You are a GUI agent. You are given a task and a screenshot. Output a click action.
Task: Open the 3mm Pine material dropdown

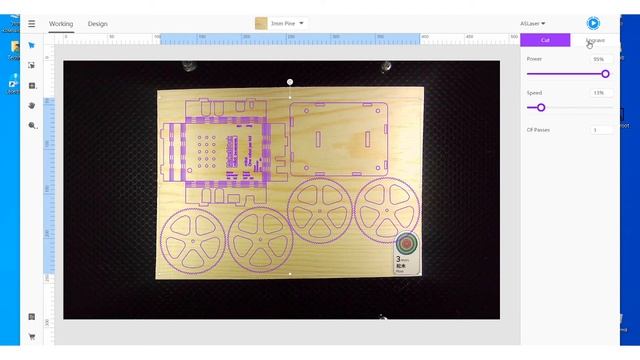click(x=287, y=23)
